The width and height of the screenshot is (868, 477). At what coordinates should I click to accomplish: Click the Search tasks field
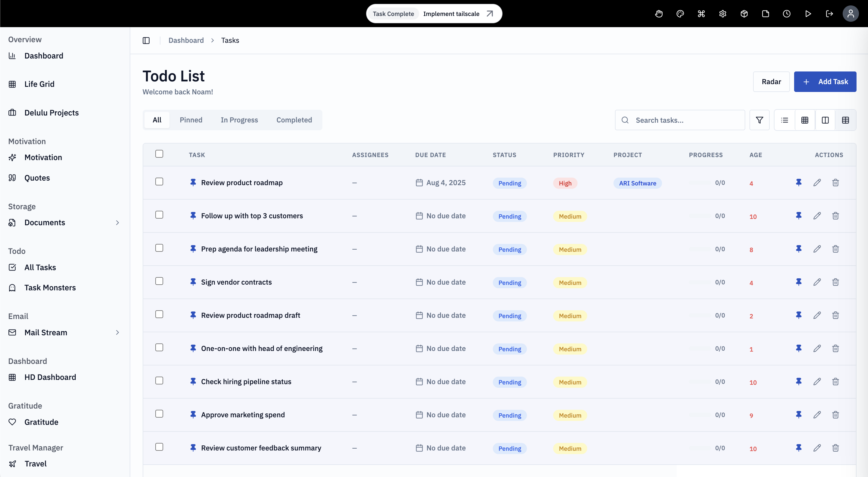point(680,120)
